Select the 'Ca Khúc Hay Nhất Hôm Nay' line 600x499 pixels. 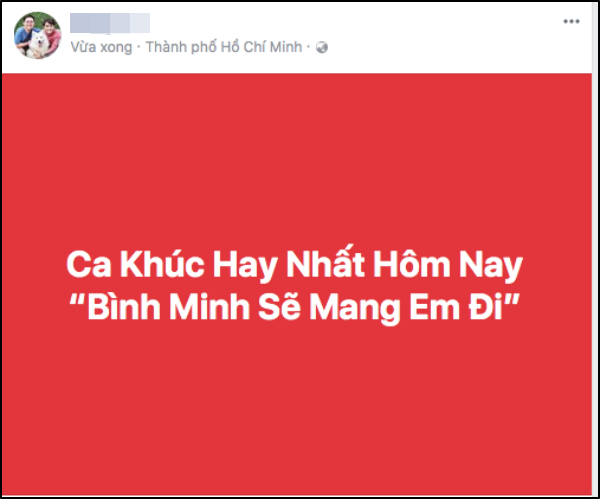click(294, 265)
